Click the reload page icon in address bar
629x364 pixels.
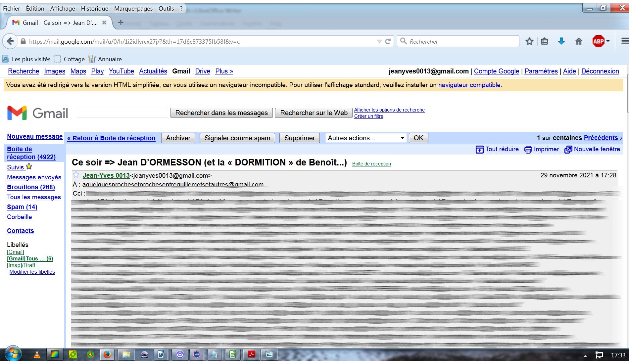coord(388,41)
